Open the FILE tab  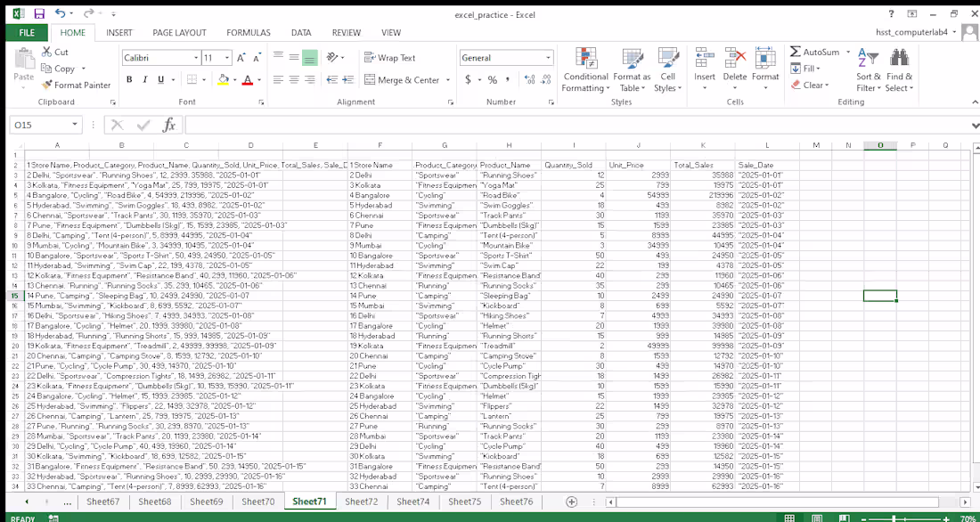[x=26, y=32]
